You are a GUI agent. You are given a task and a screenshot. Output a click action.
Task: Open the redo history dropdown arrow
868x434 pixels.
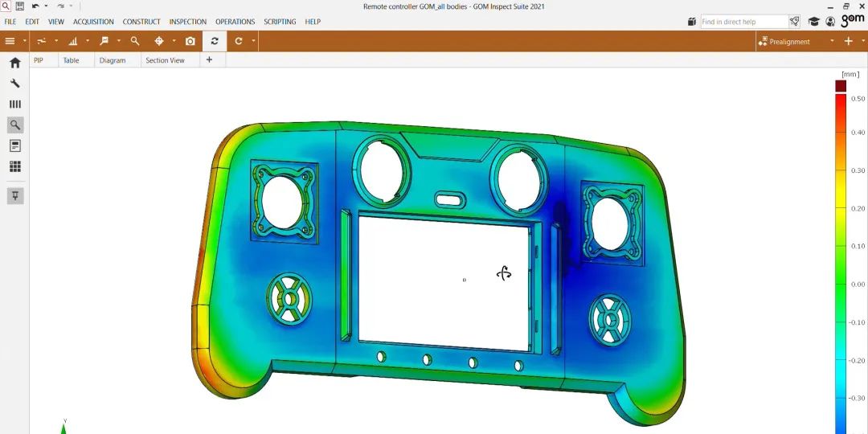[71, 6]
